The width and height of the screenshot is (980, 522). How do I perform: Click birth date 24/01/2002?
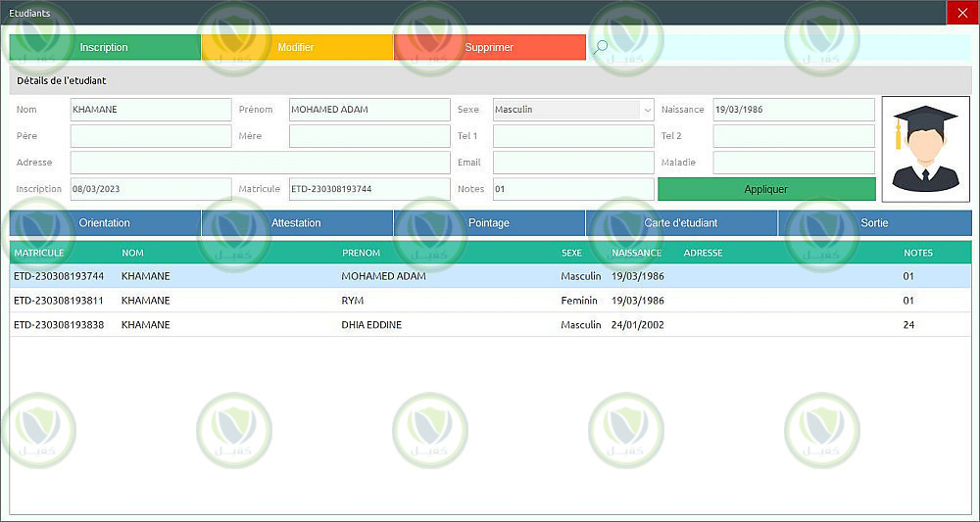pos(638,325)
